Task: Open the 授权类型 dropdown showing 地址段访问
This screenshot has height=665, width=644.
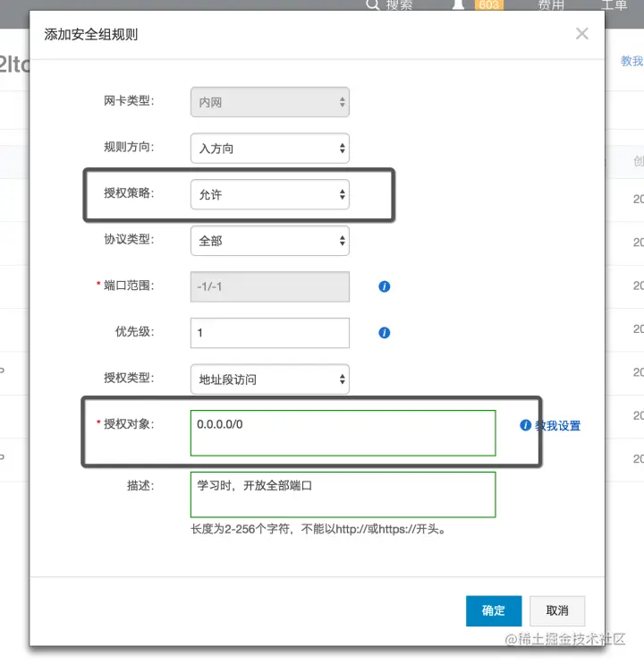Action: pyautogui.click(x=270, y=379)
